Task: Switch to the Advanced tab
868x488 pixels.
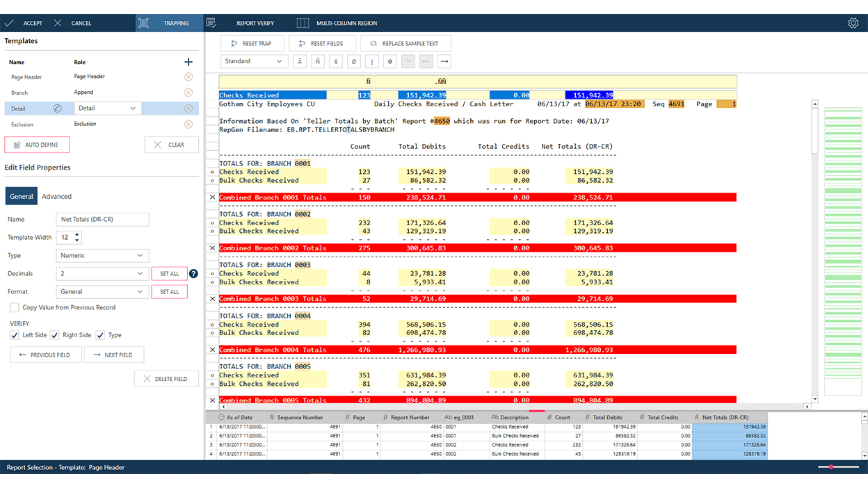Action: tap(56, 197)
